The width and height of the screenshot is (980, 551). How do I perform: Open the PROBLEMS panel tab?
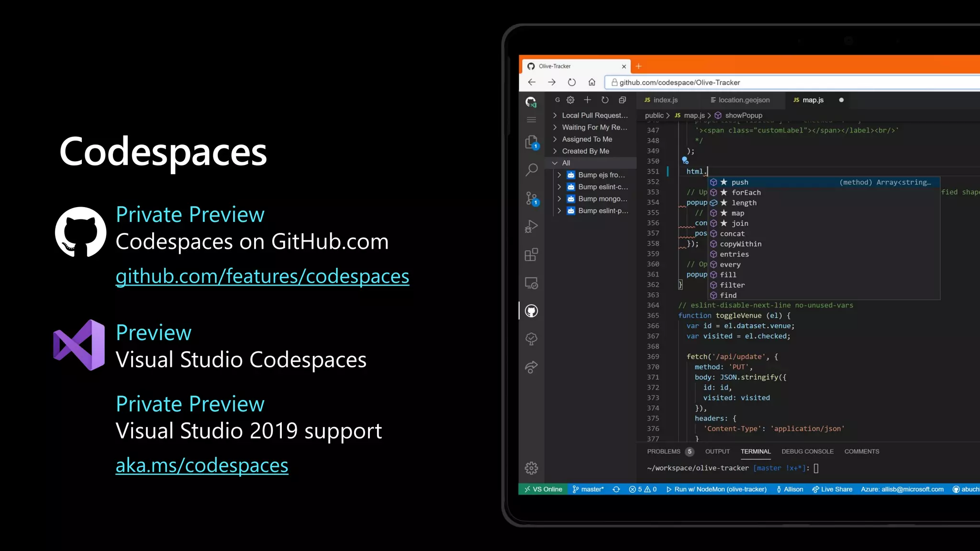(670, 452)
